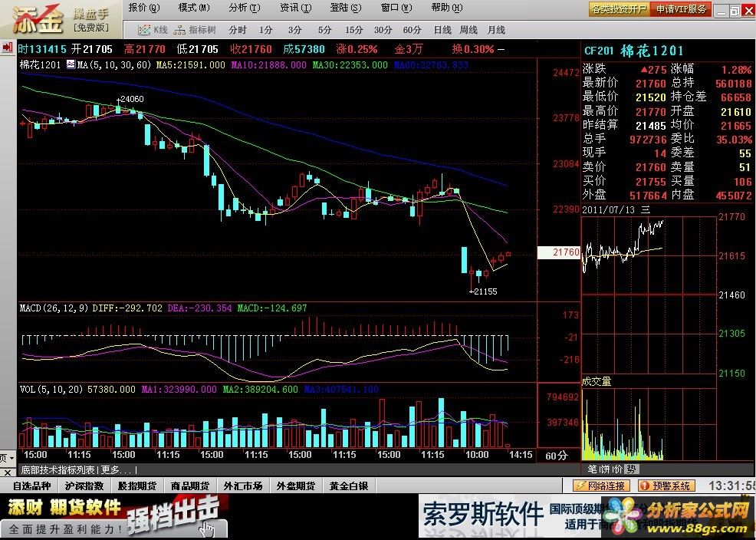This screenshot has height=540, width=756.
Task: Click the 指标树 indicator tree icon
Action: [x=195, y=30]
